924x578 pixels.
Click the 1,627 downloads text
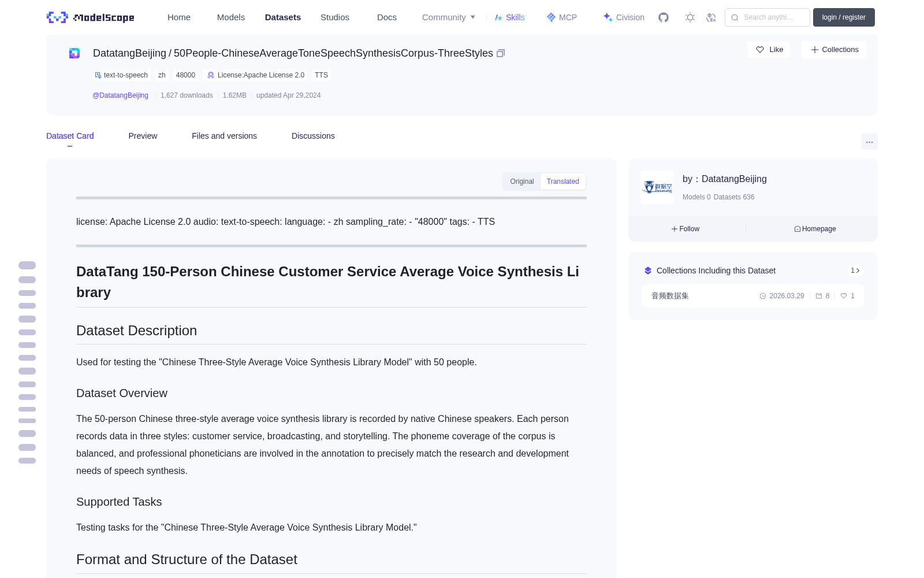tap(187, 95)
